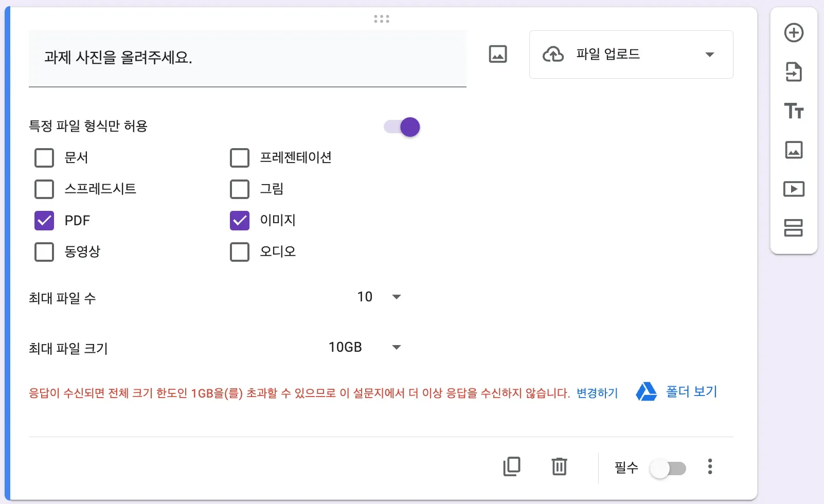Add a new section

(794, 228)
